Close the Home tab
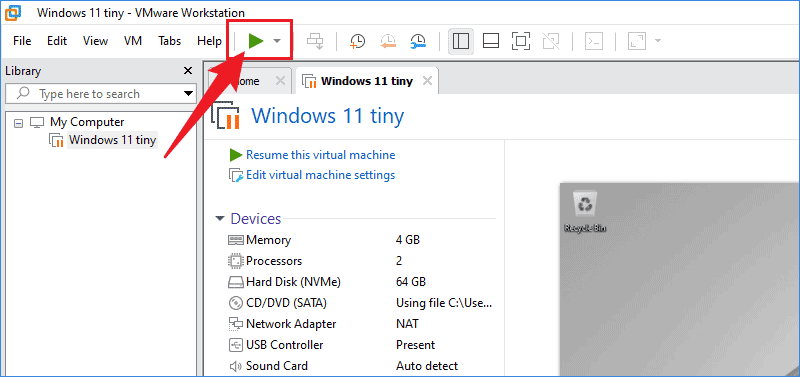Screen dimensions: 800x377 click(280, 81)
